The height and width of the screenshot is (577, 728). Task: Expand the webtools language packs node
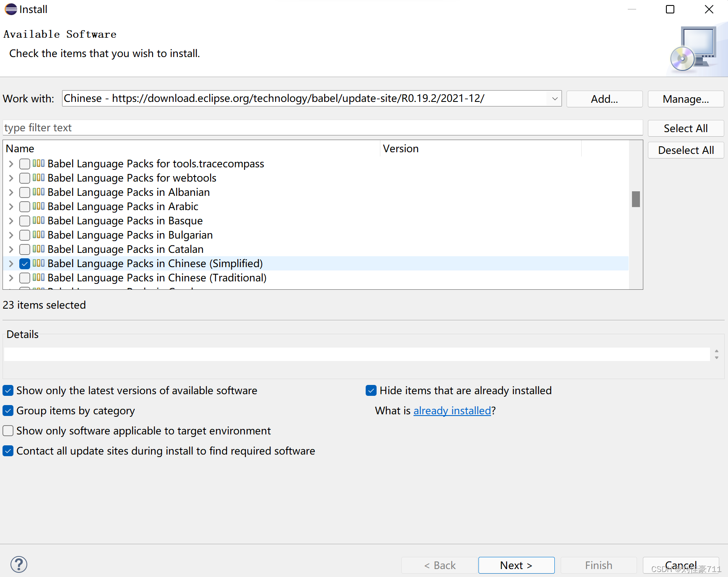tap(11, 178)
